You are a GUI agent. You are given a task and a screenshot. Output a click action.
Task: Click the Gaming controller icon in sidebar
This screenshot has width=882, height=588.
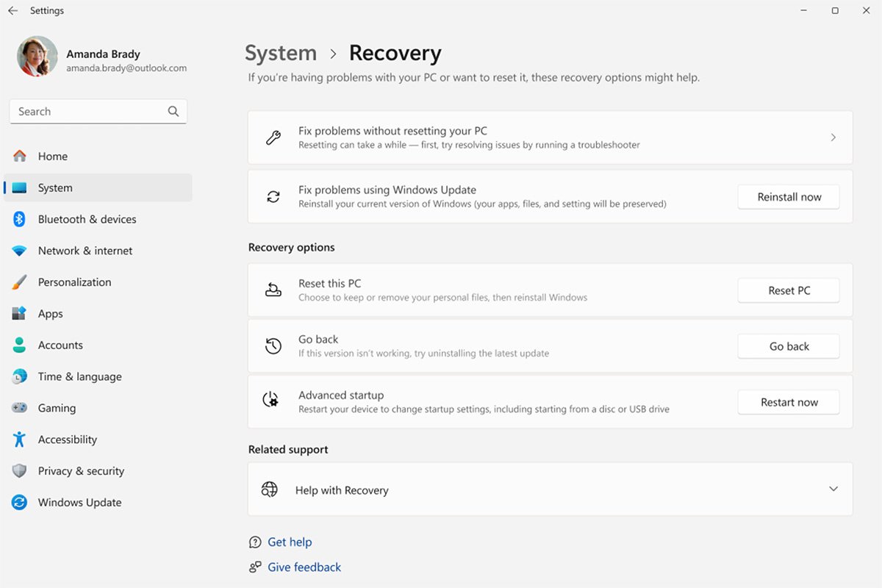tap(20, 408)
